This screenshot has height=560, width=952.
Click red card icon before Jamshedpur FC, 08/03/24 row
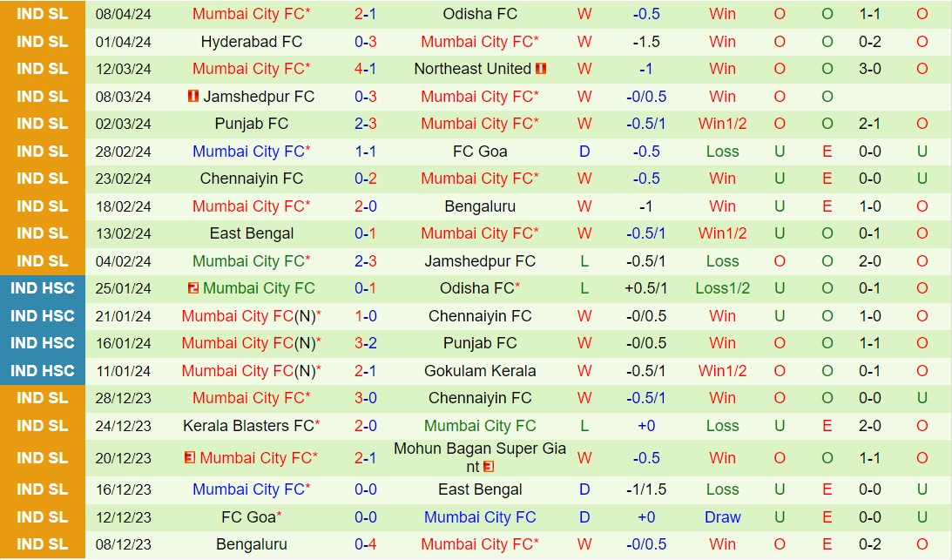(x=193, y=97)
